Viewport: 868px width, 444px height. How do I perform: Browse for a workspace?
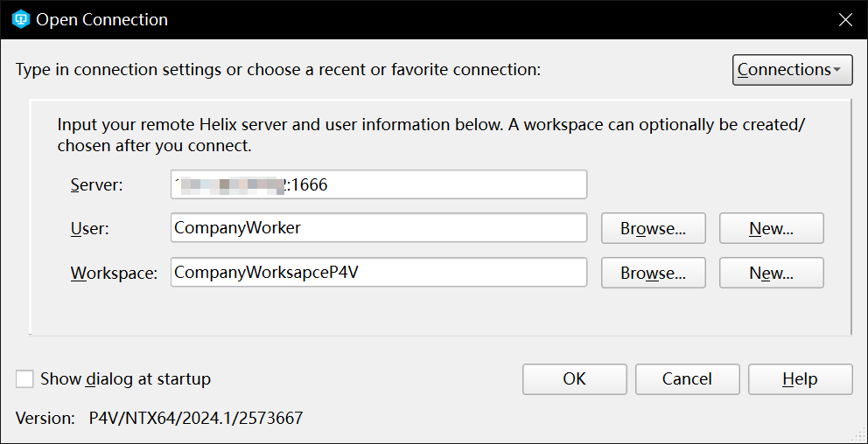[654, 273]
